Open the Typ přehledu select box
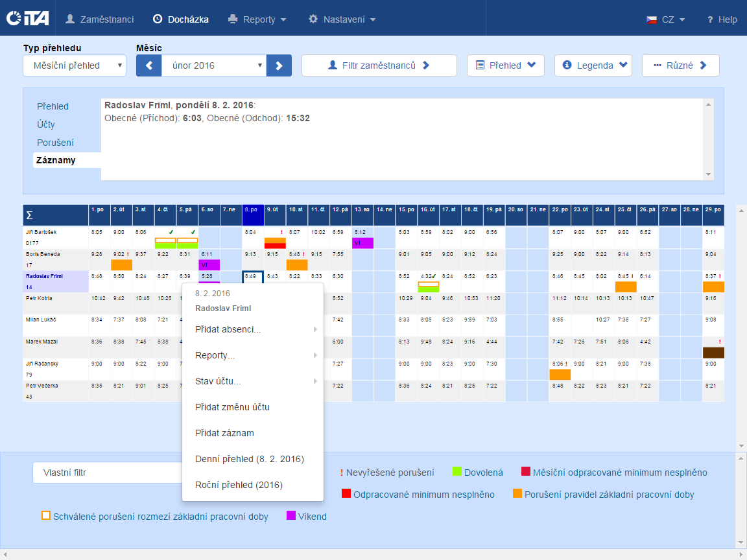747x560 pixels. coord(75,65)
